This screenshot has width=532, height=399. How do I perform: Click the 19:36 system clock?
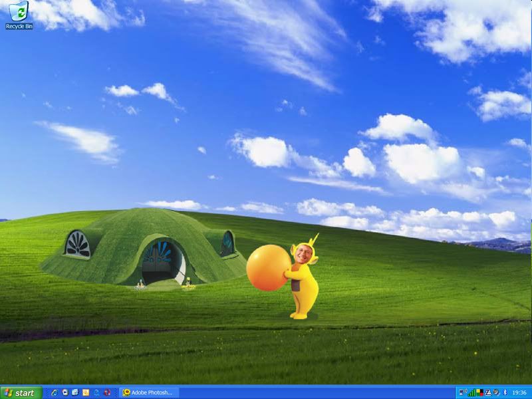pyautogui.click(x=519, y=392)
